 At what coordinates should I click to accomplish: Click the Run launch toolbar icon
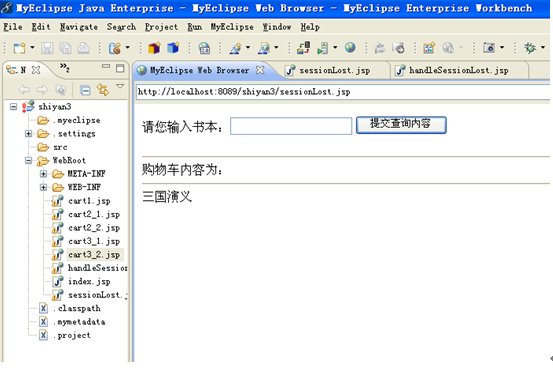coord(264,48)
